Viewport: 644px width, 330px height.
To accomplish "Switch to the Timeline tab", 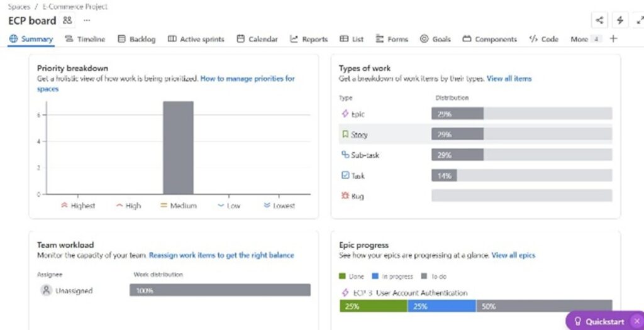I will (85, 39).
